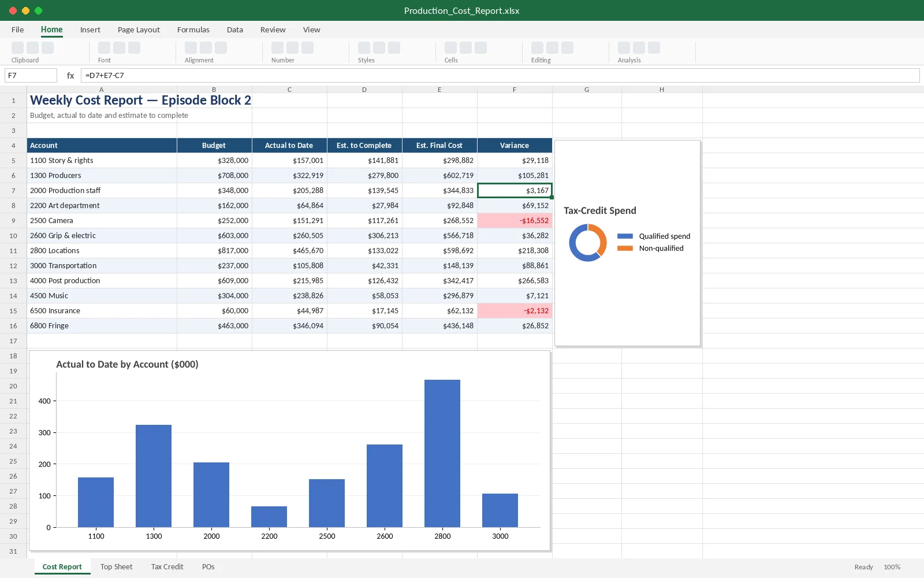Select the '2500 Camera' account cell
The image size is (924, 578).
click(102, 221)
